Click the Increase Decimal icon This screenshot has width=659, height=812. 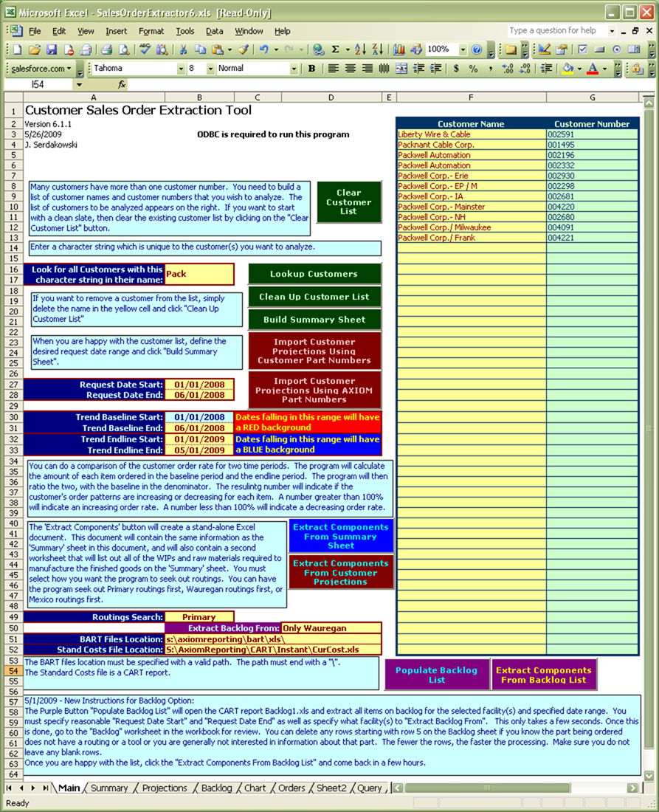point(507,69)
